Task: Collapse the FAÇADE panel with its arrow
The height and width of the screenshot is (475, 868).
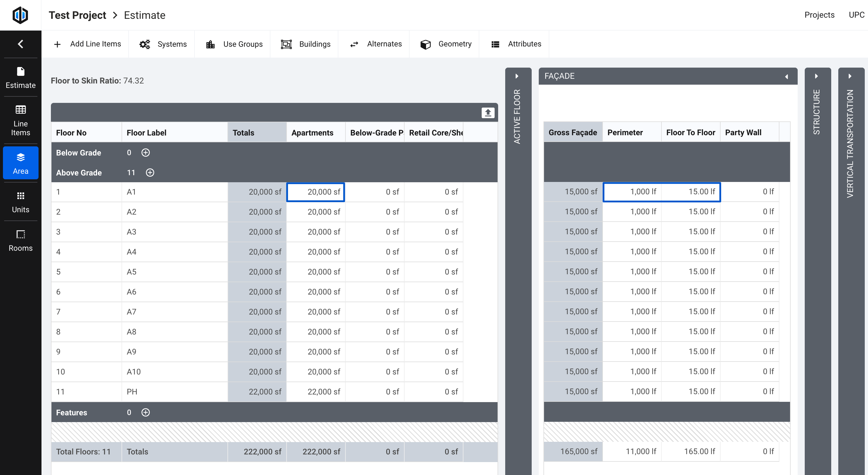Action: pyautogui.click(x=787, y=76)
